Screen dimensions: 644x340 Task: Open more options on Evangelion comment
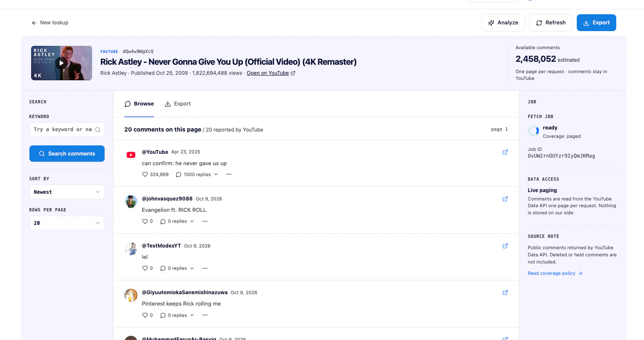point(205,221)
